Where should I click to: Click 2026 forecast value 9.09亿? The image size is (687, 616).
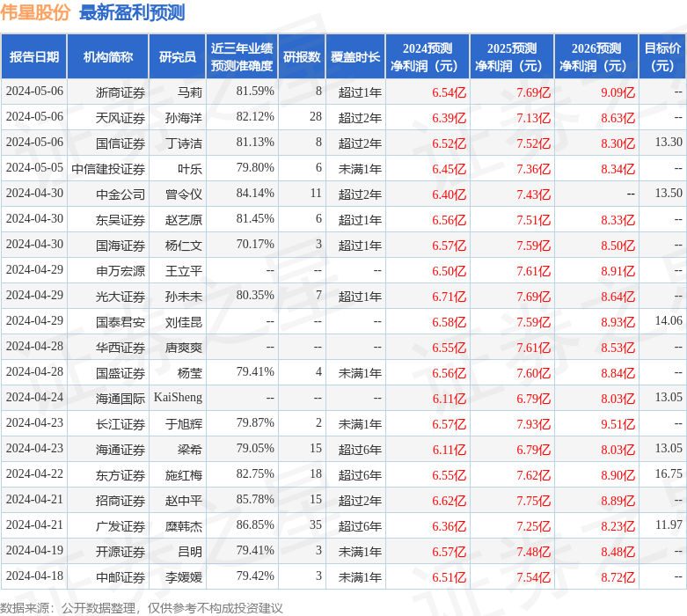pyautogui.click(x=618, y=93)
